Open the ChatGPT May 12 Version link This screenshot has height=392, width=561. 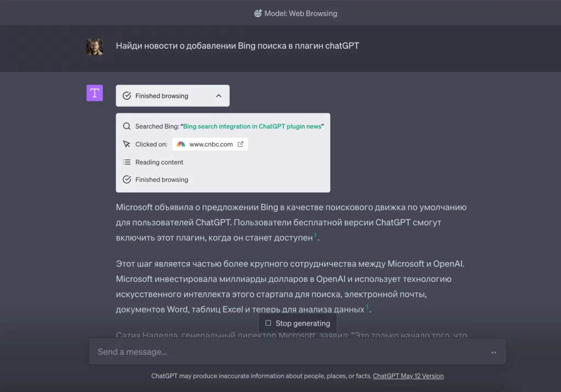coord(408,376)
